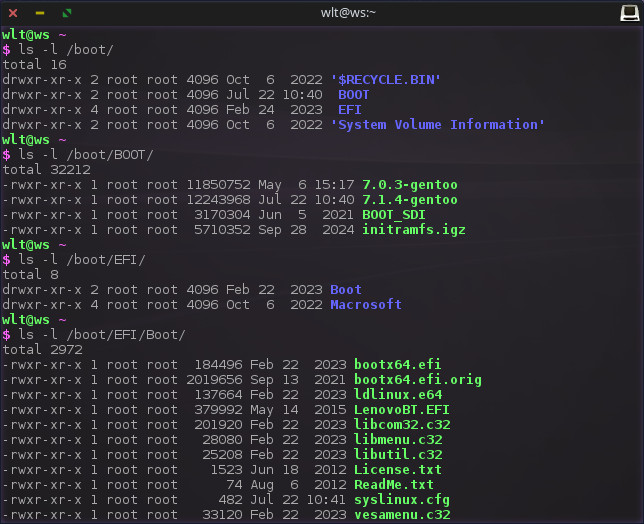Click the License.txt file name

click(398, 470)
